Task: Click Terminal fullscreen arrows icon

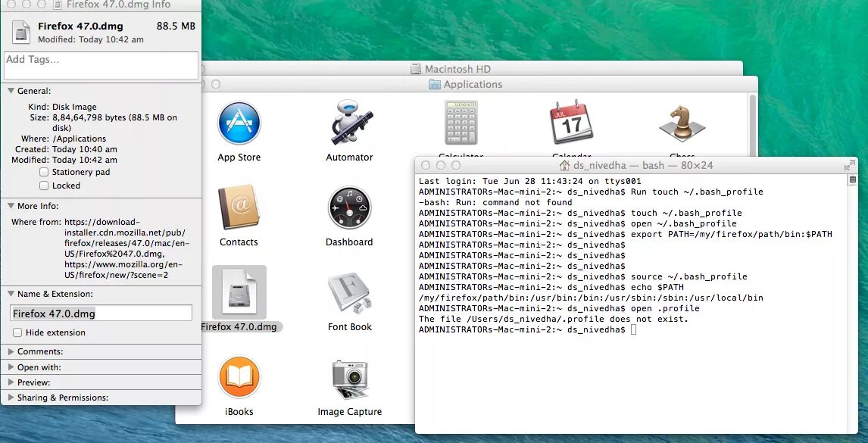Action: coord(849,166)
